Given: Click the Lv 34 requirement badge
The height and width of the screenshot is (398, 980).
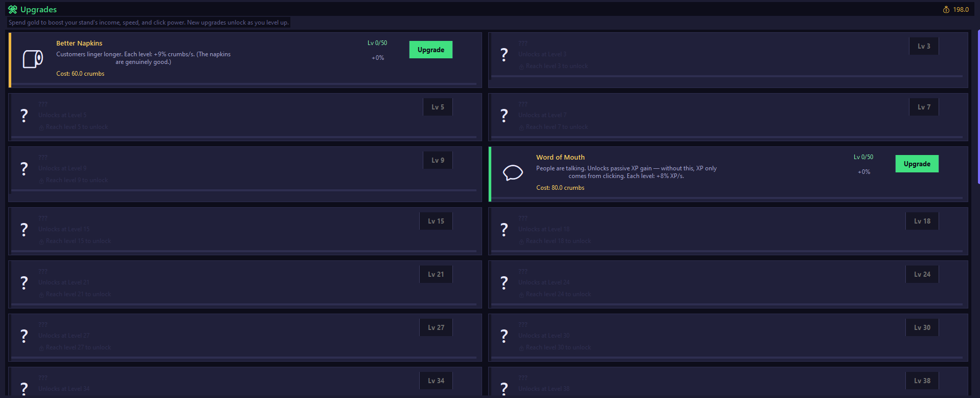Looking at the screenshot, I should tap(436, 381).
